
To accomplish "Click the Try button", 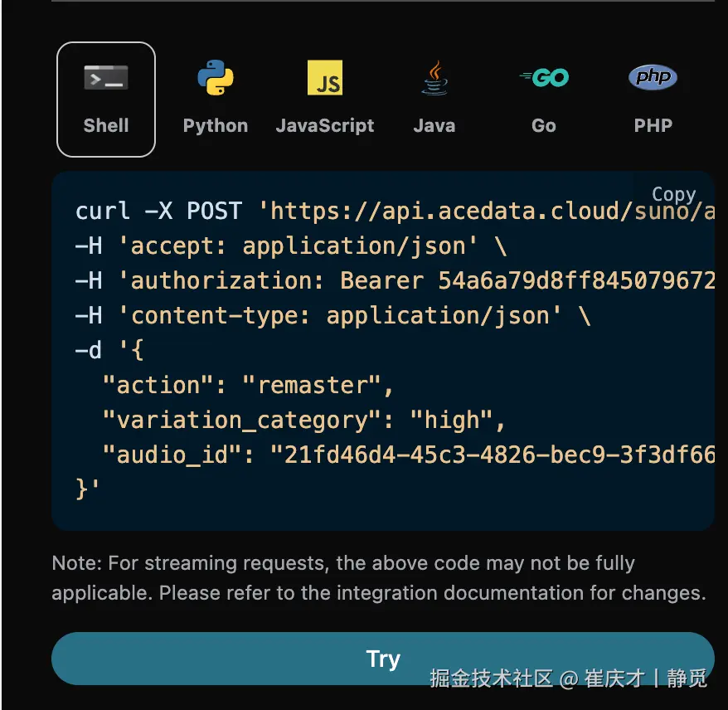I will 382,659.
